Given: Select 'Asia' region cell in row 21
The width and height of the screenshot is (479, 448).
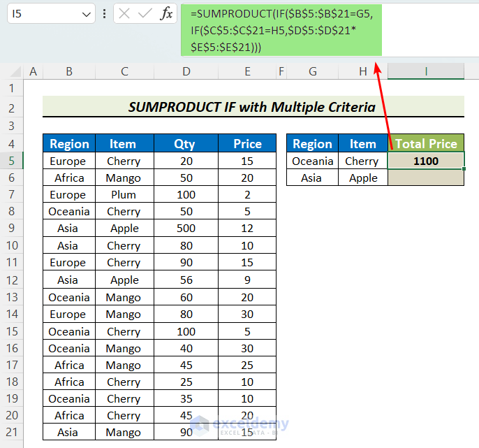Looking at the screenshot, I should (x=69, y=432).
